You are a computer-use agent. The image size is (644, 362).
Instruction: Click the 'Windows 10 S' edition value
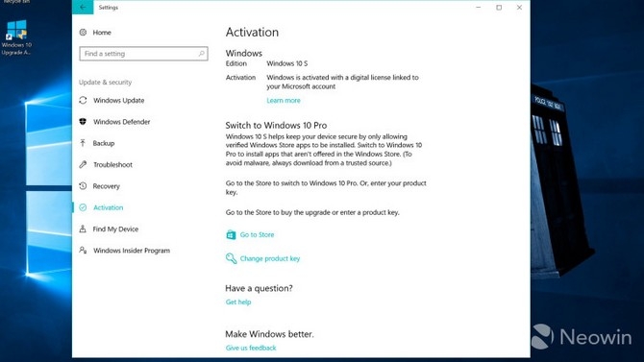coord(286,63)
